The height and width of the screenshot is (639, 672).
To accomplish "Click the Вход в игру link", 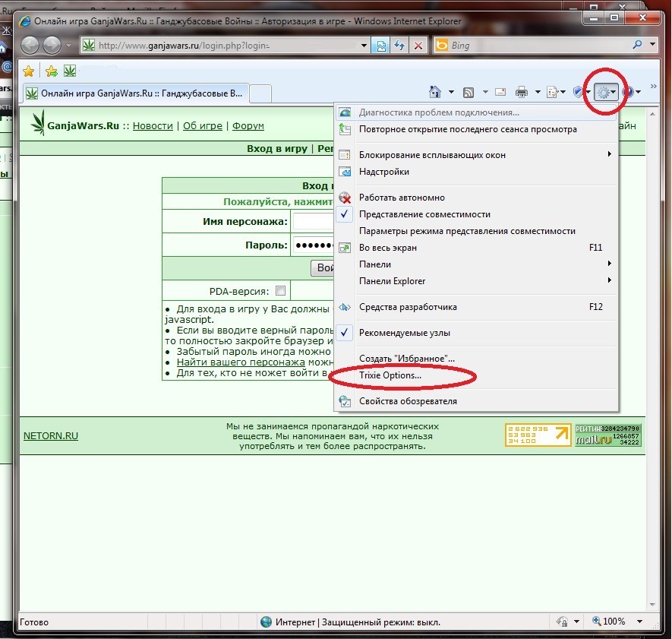I will 277,148.
